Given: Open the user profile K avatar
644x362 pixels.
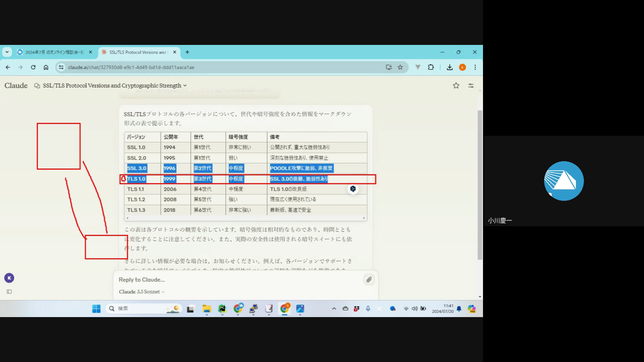Looking at the screenshot, I should (9, 278).
